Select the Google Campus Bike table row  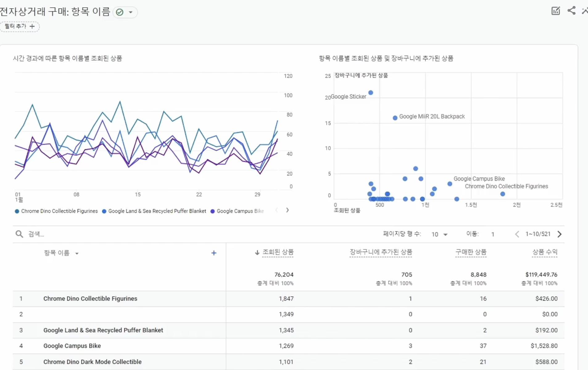pos(288,346)
